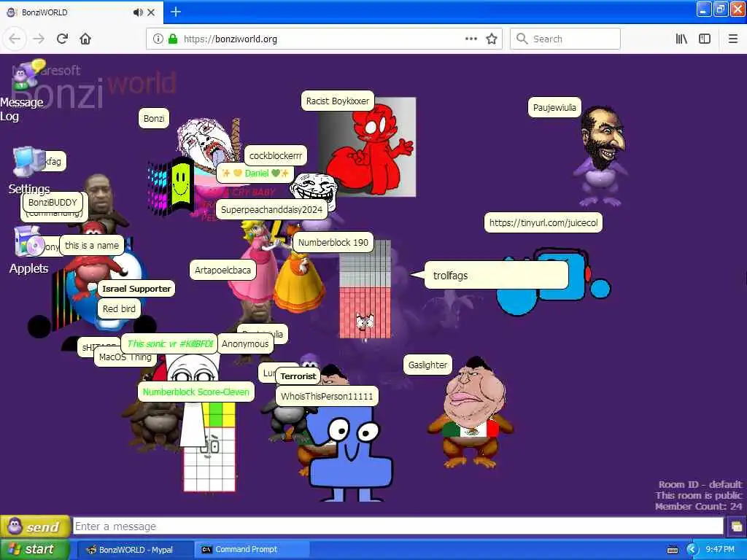Click the browser forward arrow
This screenshot has height=560, width=747.
pyautogui.click(x=39, y=39)
